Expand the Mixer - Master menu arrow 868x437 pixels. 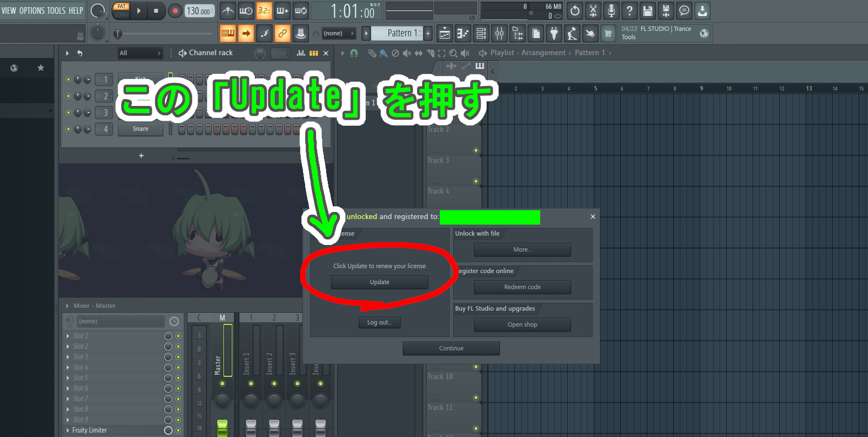(x=67, y=306)
